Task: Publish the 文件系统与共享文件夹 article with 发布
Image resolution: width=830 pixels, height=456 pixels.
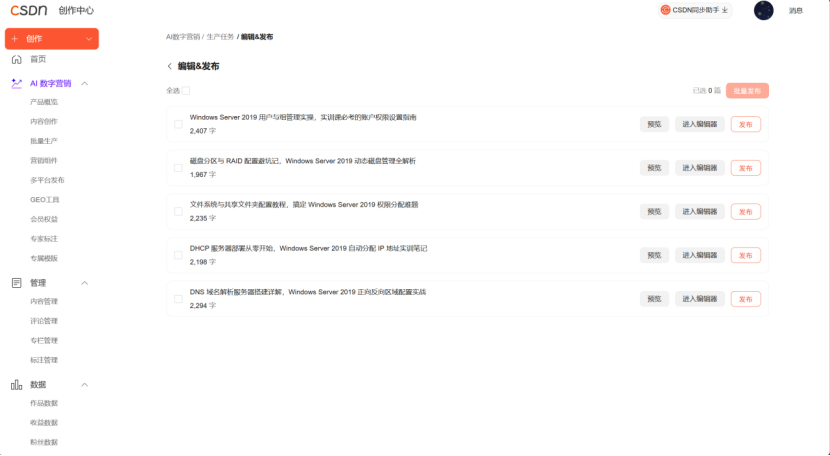Action: click(x=746, y=212)
